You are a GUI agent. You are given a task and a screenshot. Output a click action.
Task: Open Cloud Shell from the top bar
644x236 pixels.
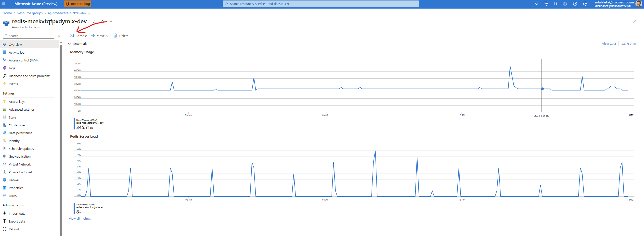click(536, 4)
